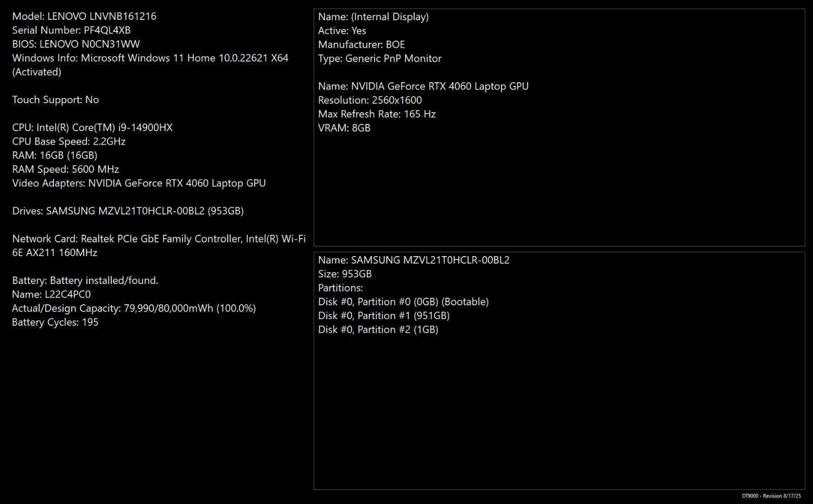Select the Touch Support: No line
The height and width of the screenshot is (504, 813).
coord(55,100)
